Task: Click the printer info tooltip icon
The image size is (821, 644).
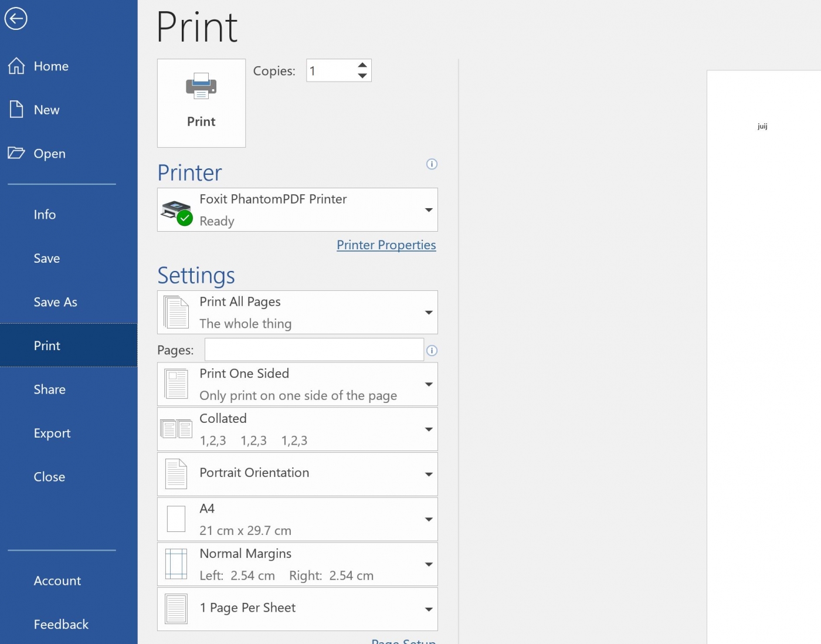Action: pos(432,164)
